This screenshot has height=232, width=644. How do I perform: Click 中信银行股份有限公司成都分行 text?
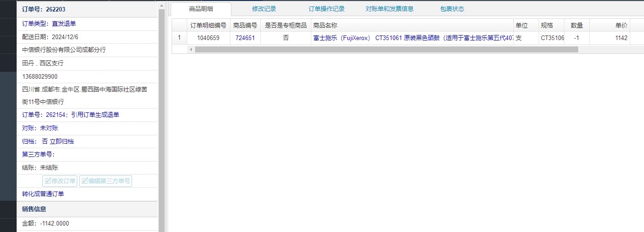64,50
